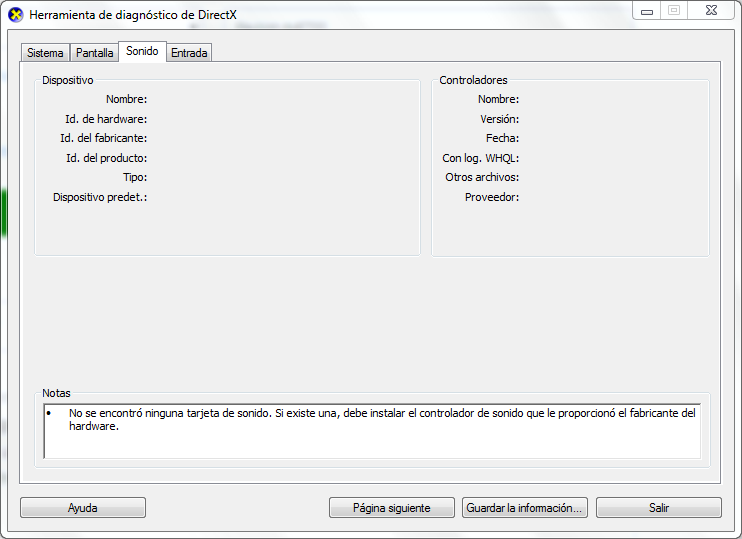Click the Ayuda button
Viewport: 742px width, 539px height.
pos(83,508)
